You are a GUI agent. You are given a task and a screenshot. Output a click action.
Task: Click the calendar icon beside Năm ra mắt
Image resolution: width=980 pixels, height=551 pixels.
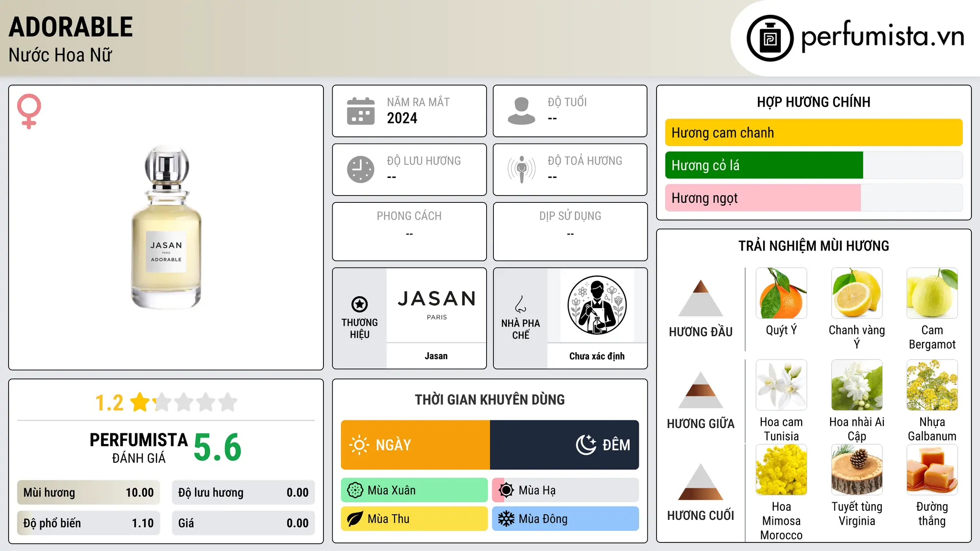(x=361, y=111)
